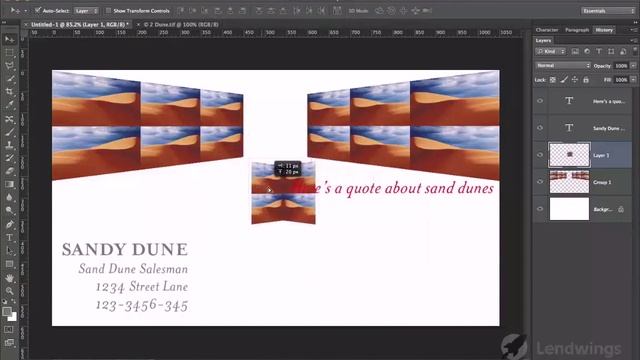Select the Rectangle shape tool
The width and height of the screenshot is (640, 360).
(9, 264)
